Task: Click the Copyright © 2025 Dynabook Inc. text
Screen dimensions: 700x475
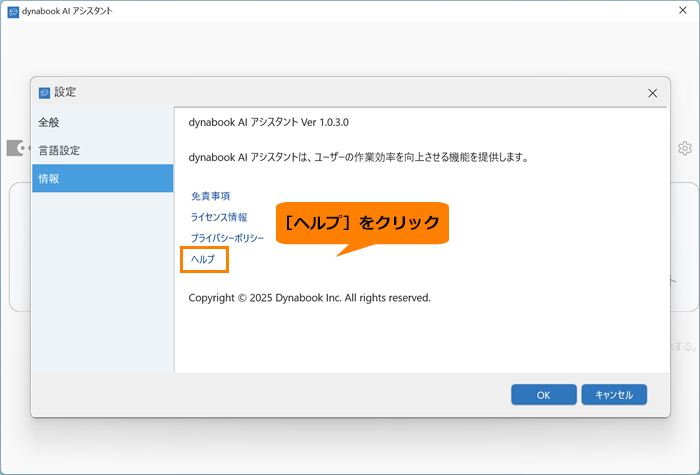Action: (309, 298)
